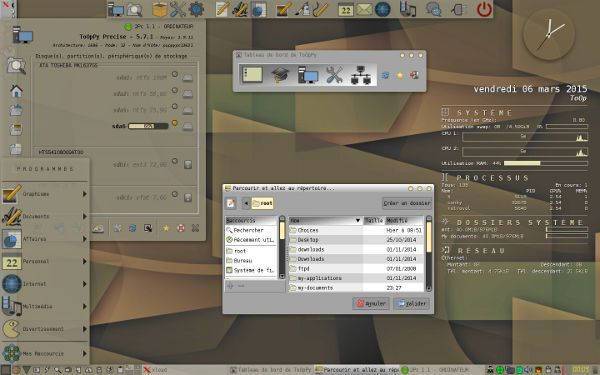Click the tools icon in Tableau de bord window
The image size is (600, 375).
tap(334, 75)
